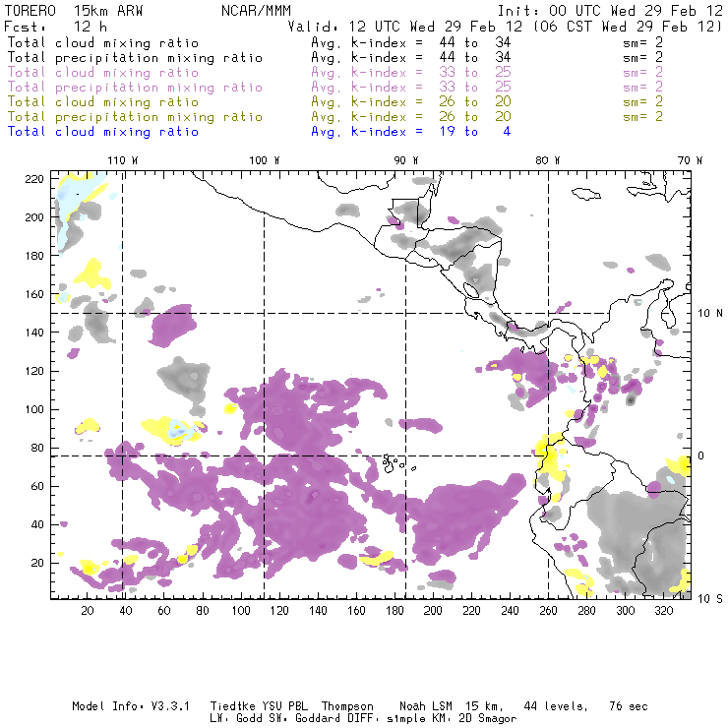Click the black 'Total precipitation mixing ratio' legend row
Viewport: 728px width, 728px height.
(x=135, y=58)
